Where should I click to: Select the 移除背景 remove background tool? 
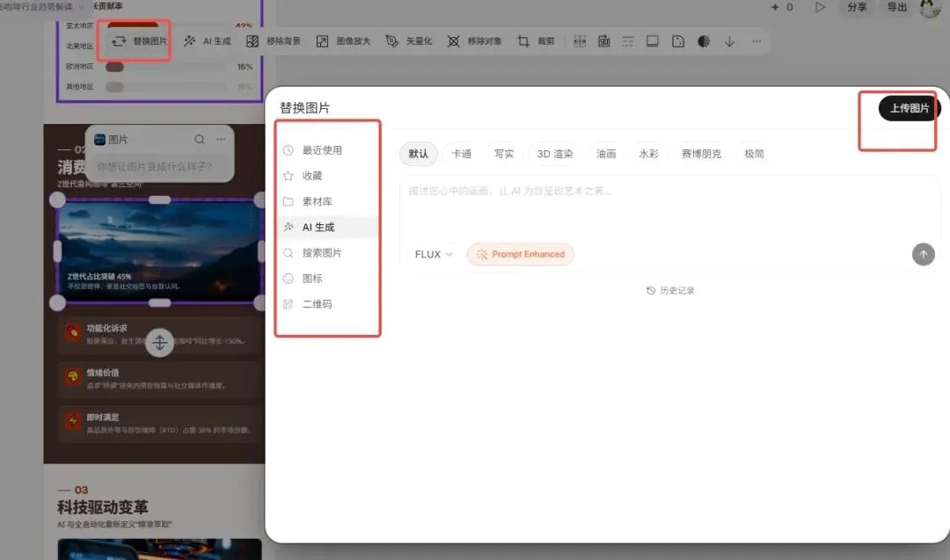pos(274,41)
